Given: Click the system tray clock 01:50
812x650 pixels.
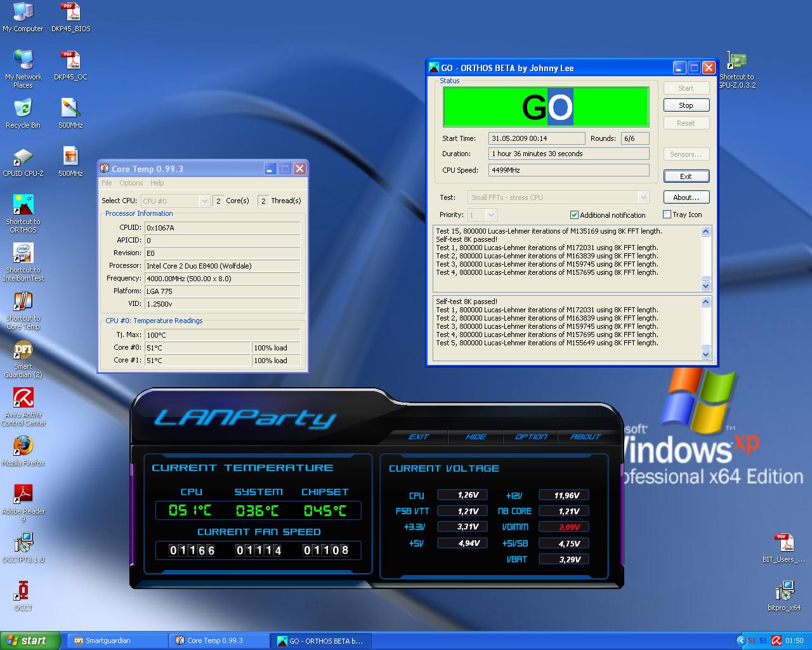Looking at the screenshot, I should point(794,640).
